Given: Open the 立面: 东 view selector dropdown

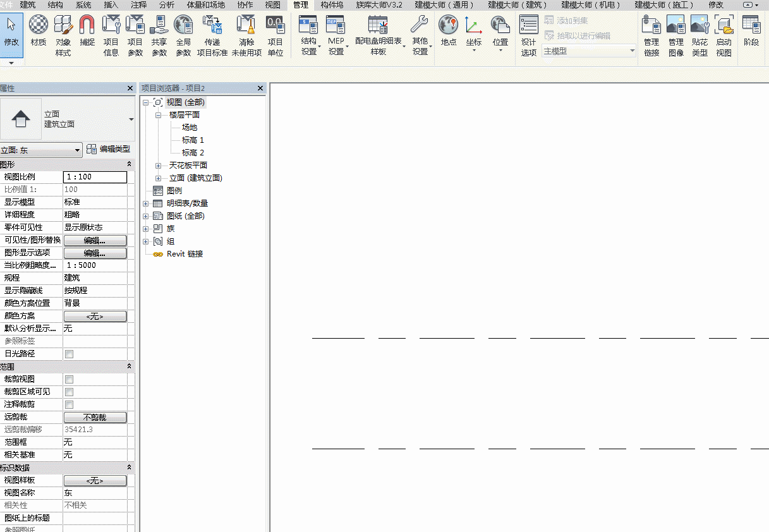Looking at the screenshot, I should tap(41, 150).
